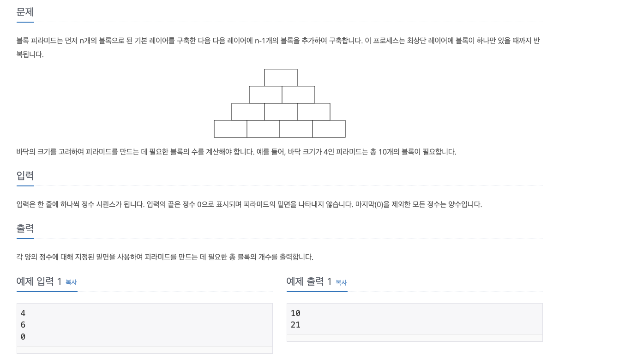Click the 예제 입력 1 heading
The image size is (619, 364).
click(39, 281)
